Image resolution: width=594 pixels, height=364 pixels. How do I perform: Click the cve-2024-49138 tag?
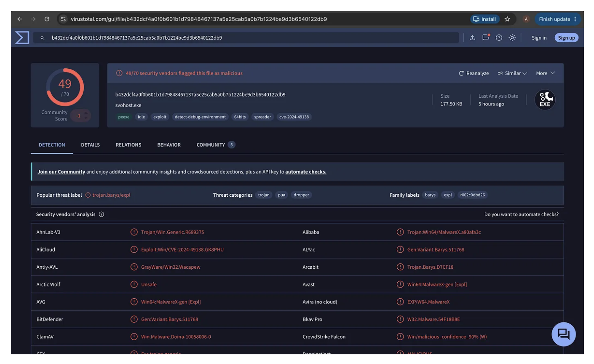(294, 117)
